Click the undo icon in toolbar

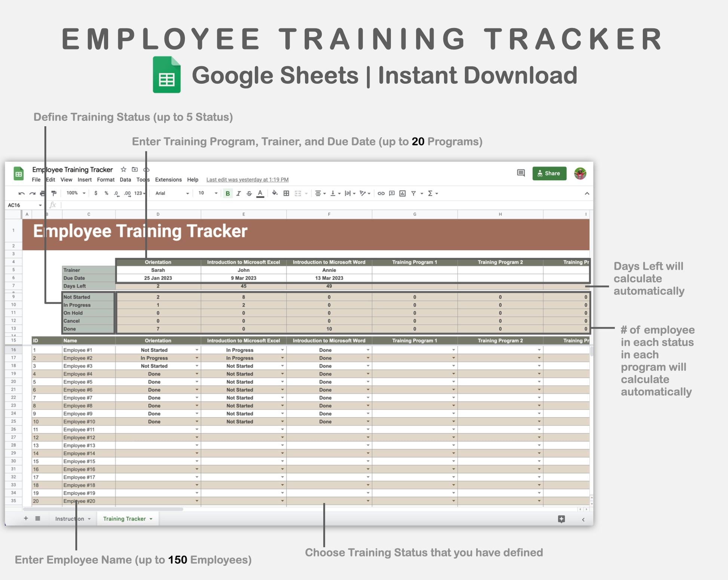pos(21,193)
